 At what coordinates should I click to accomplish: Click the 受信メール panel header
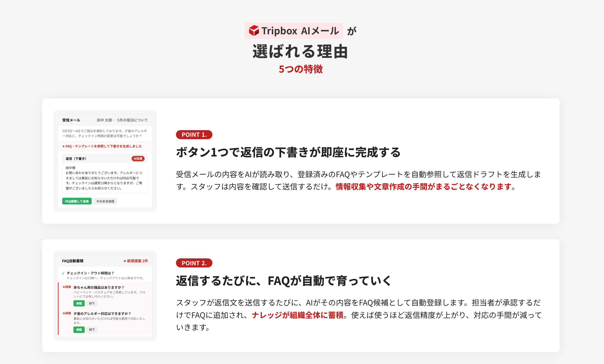(71, 120)
